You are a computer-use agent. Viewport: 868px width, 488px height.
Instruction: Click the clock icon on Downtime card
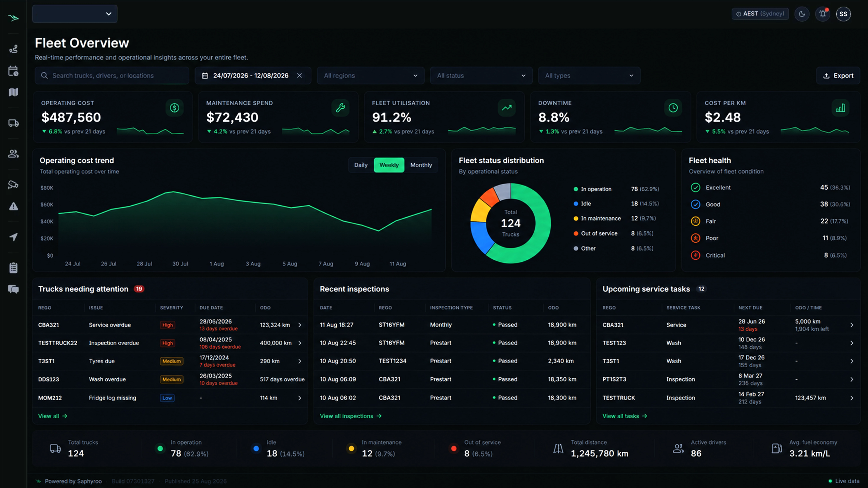[673, 108]
